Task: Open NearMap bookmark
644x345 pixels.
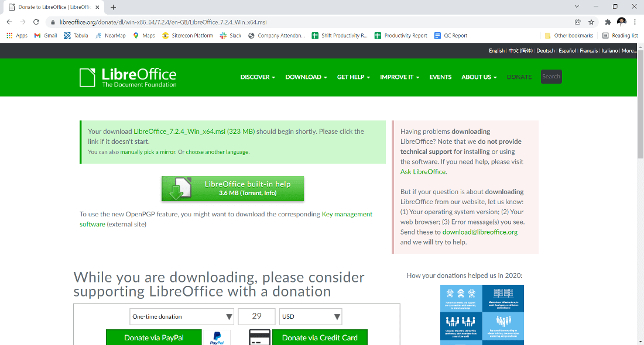Action: (x=111, y=36)
